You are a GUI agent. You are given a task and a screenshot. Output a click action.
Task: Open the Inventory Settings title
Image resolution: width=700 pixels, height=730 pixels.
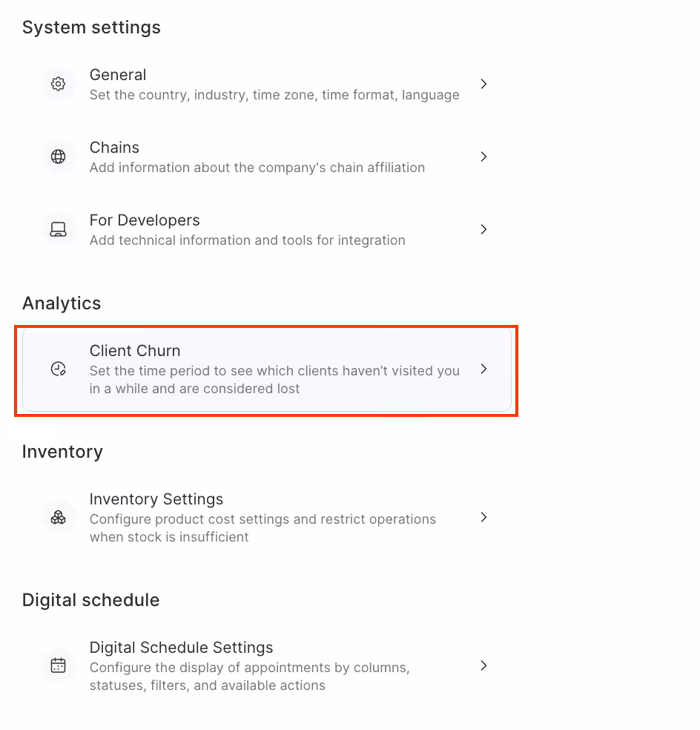pos(156,499)
